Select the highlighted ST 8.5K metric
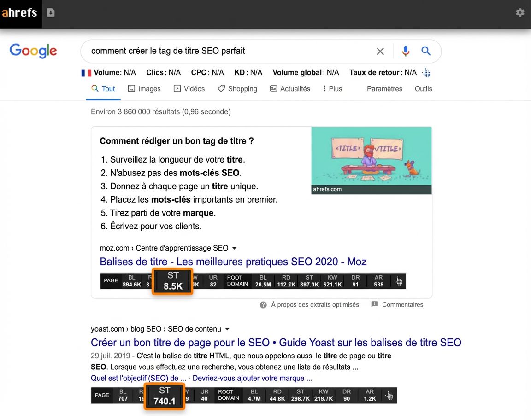531x420 pixels. [x=172, y=280]
